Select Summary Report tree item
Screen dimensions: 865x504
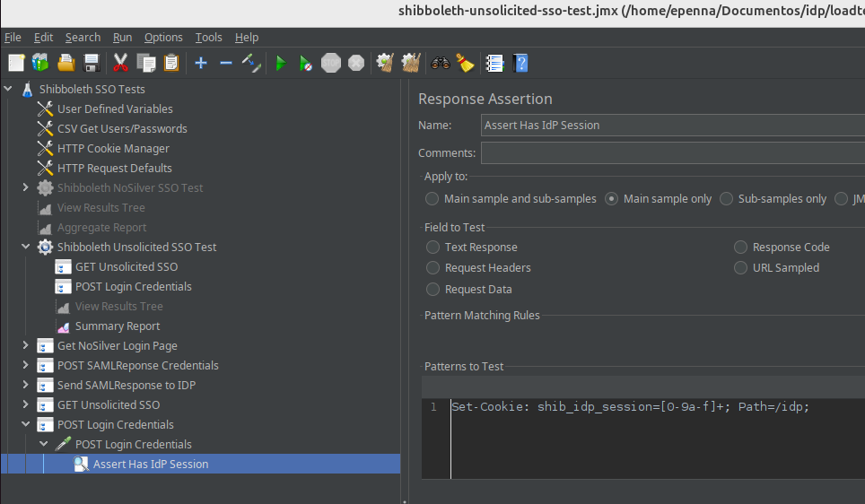[117, 326]
